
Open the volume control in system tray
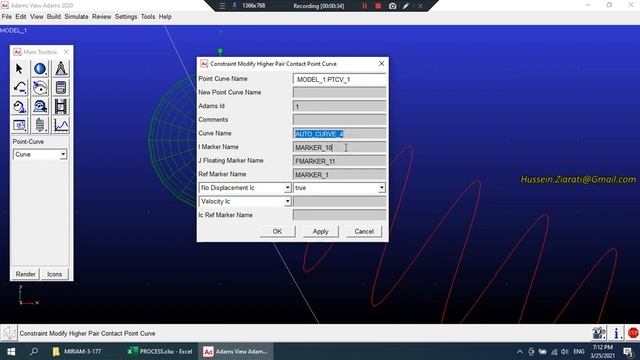(x=564, y=351)
